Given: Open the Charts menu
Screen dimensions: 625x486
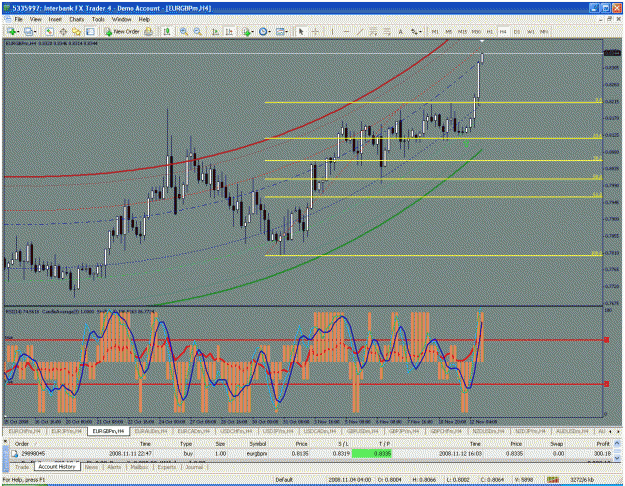Looking at the screenshot, I should [77, 19].
